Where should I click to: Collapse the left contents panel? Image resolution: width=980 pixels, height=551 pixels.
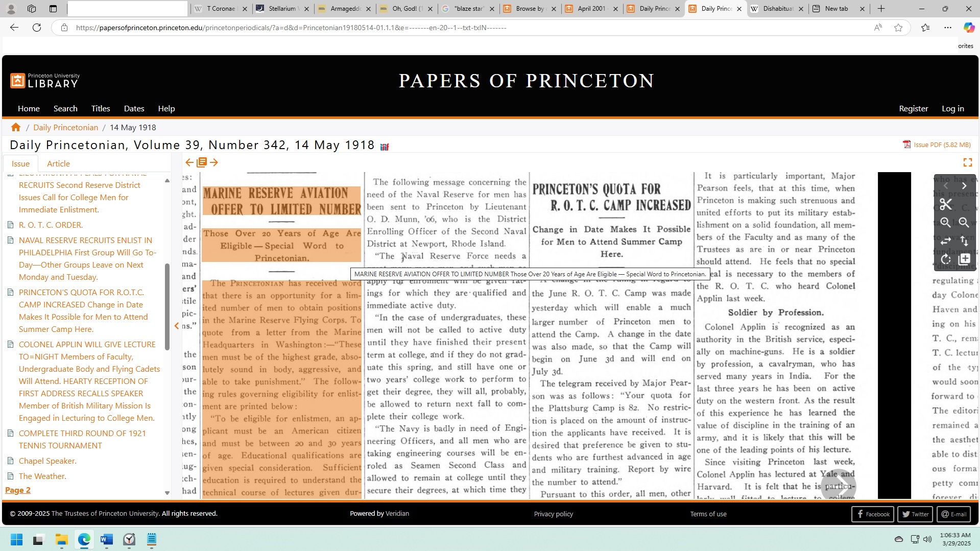(x=177, y=326)
